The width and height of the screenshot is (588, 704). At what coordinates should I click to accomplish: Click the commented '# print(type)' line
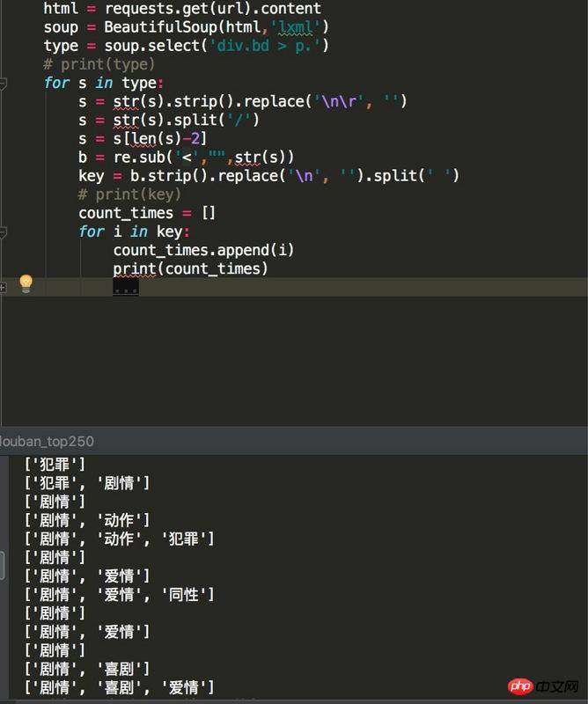(x=99, y=64)
